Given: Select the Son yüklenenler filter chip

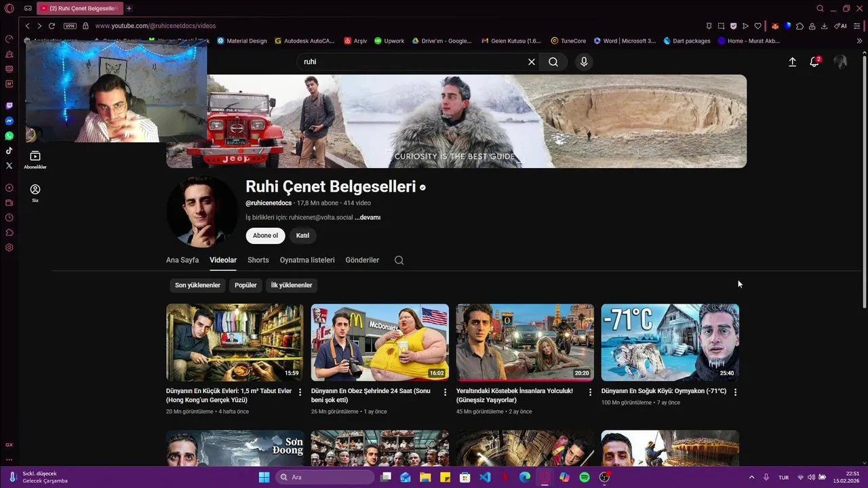Looking at the screenshot, I should [x=197, y=285].
